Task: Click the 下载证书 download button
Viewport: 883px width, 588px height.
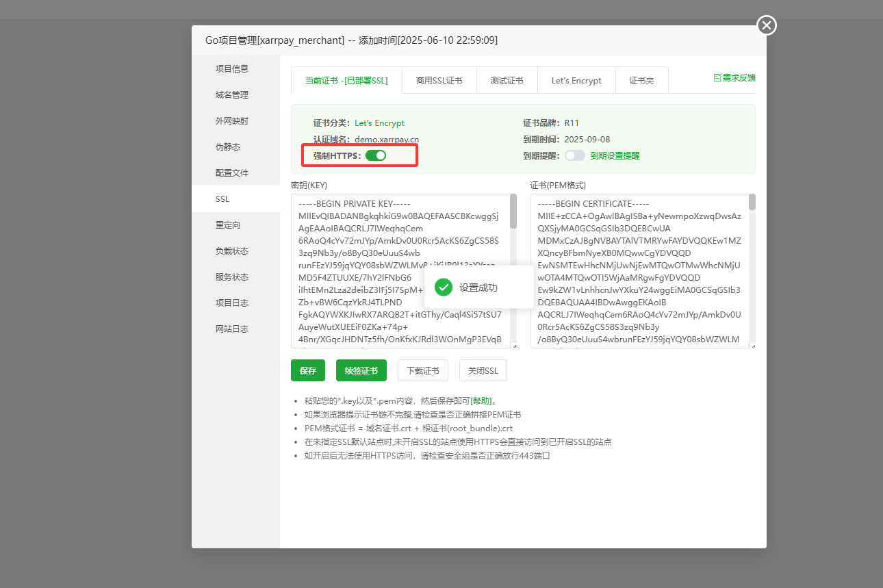Action: pyautogui.click(x=422, y=370)
